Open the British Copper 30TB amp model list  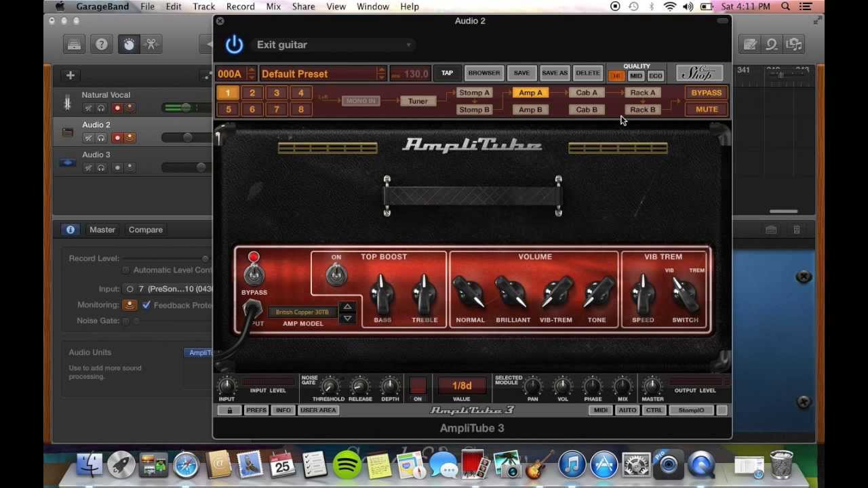(x=302, y=312)
